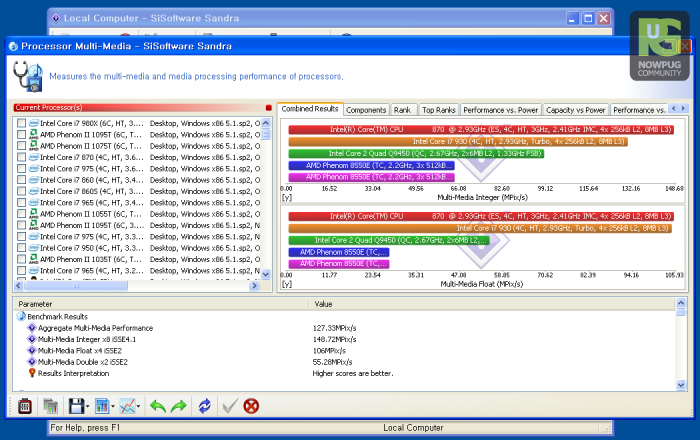This screenshot has height=440, width=700.
Task: Click [y] toggle under Multi-Media Float chart
Action: (x=287, y=284)
